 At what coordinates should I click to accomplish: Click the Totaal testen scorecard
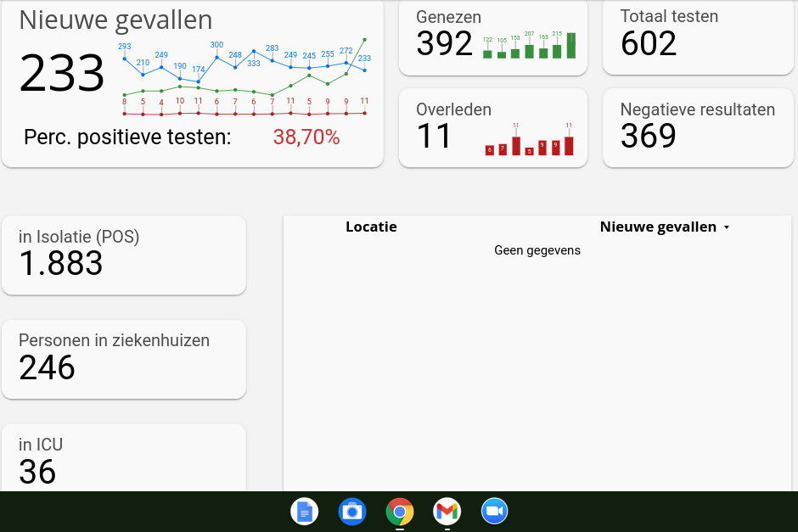coord(698,36)
